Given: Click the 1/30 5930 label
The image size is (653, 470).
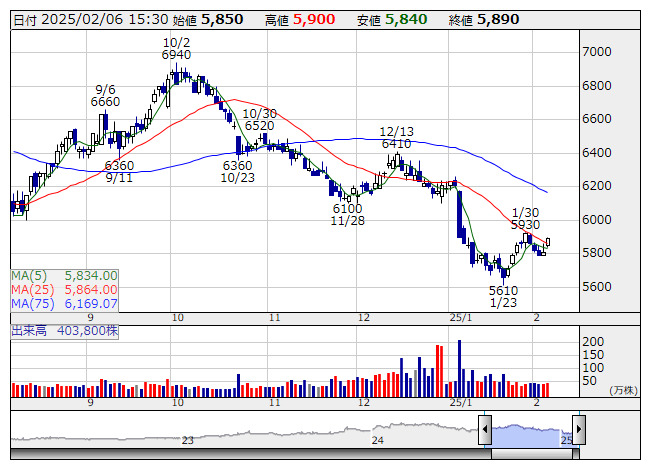Looking at the screenshot, I should [x=525, y=219].
